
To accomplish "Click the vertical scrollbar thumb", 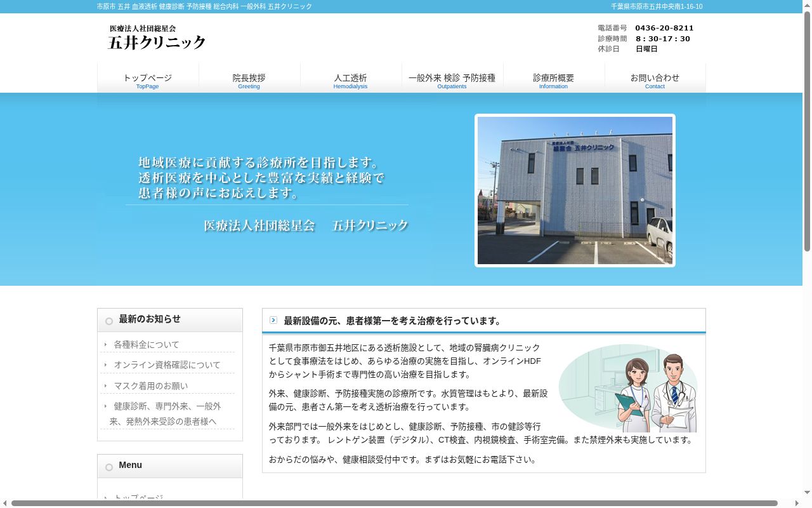I will pos(807,131).
